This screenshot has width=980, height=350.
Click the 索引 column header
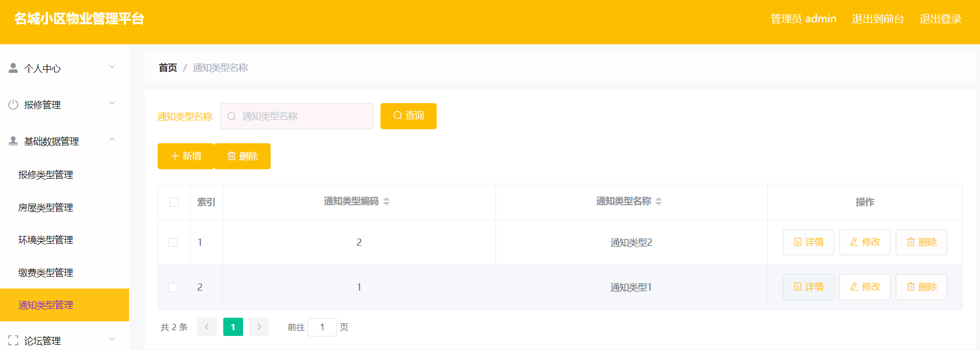tap(206, 202)
